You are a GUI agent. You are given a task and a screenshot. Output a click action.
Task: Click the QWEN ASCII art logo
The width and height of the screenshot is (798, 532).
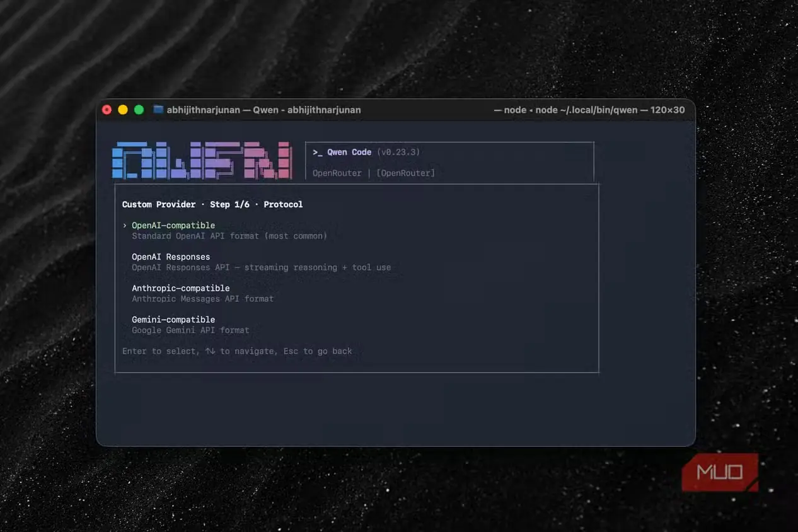point(202,160)
